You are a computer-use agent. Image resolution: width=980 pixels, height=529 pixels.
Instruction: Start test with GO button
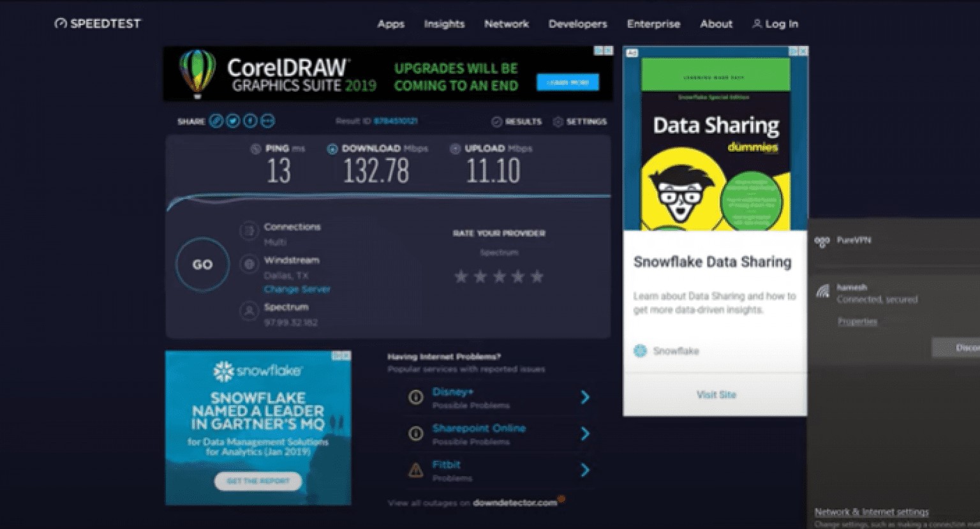(x=202, y=264)
